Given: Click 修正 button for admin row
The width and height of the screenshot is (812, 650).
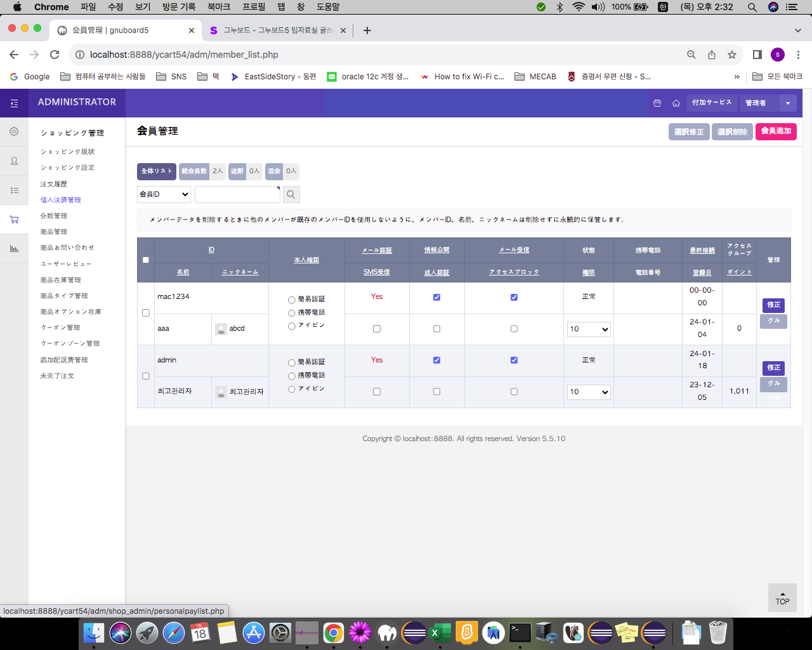Looking at the screenshot, I should pos(773,368).
